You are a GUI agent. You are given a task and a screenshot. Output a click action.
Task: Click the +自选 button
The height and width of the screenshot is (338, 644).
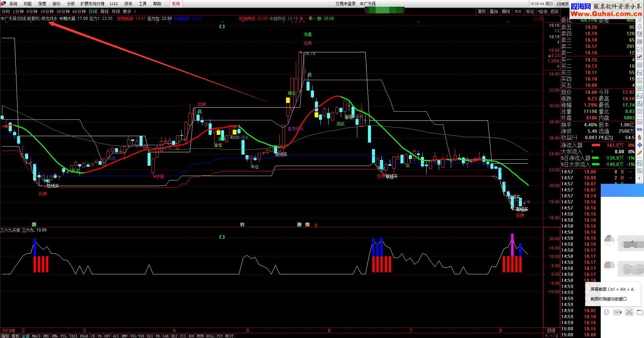coord(542,11)
